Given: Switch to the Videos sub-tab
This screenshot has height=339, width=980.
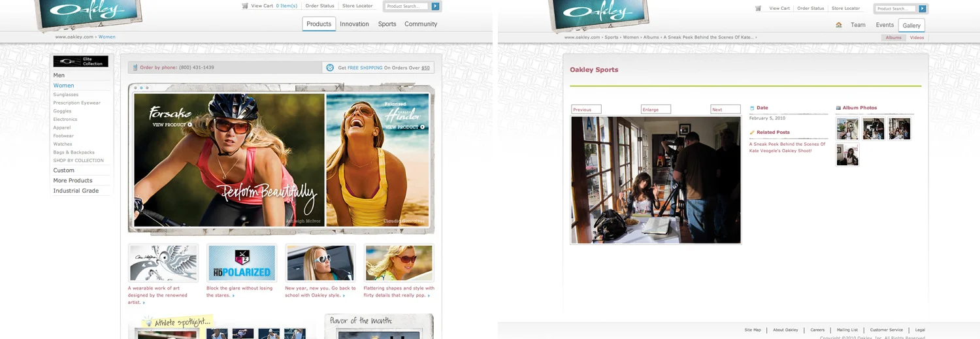Looking at the screenshot, I should (917, 38).
